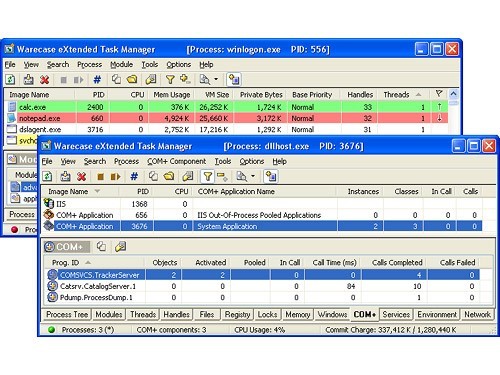Switch to Registry tab
Viewport: 500px width, 375px height.
tap(237, 314)
